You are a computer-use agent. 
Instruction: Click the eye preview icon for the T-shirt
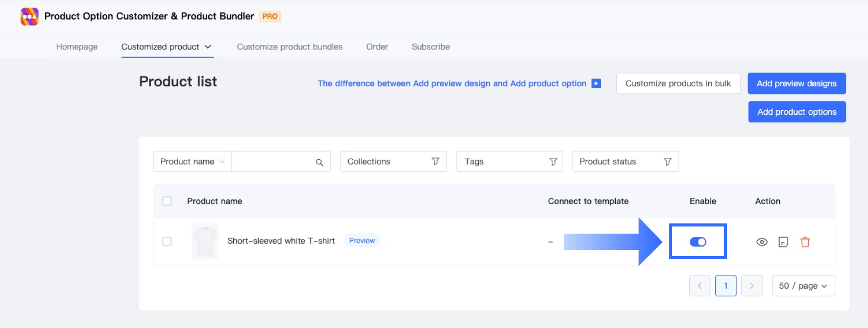point(762,242)
